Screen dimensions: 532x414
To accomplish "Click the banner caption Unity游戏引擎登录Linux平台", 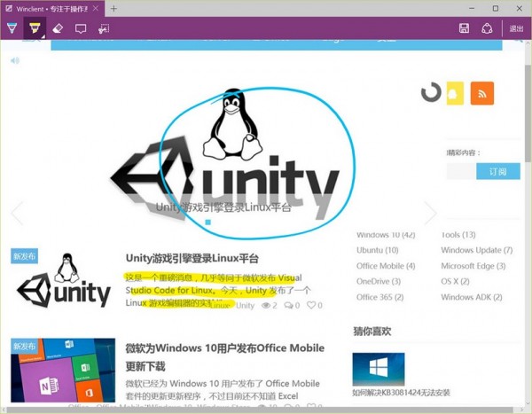I will [x=223, y=207].
